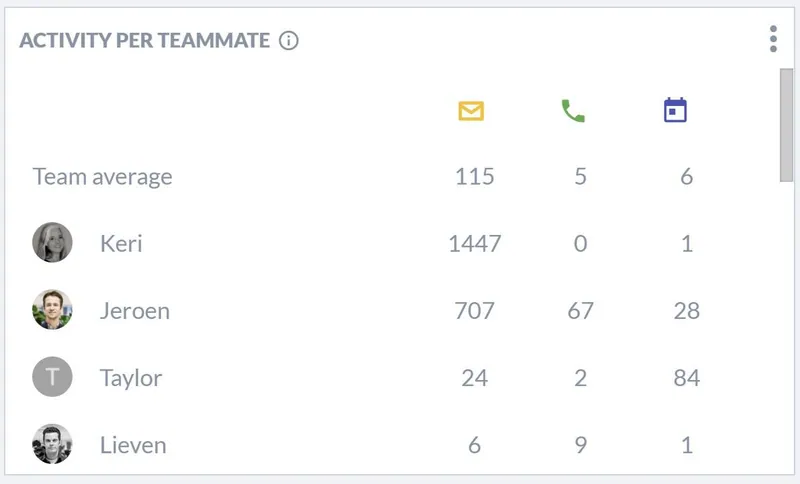This screenshot has width=800, height=484.
Task: Click the yellow email envelope column icon
Action: (471, 111)
